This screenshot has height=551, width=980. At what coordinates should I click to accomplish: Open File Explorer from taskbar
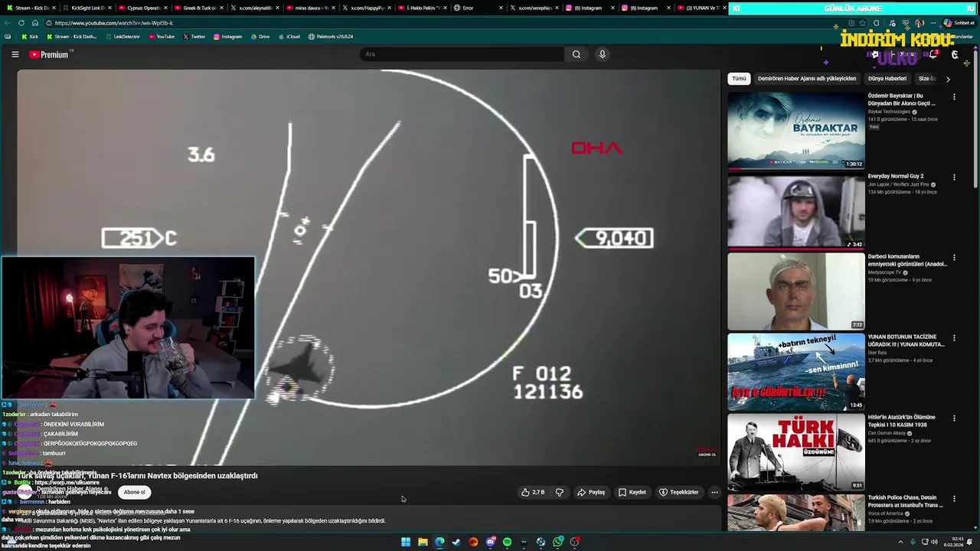pos(423,542)
